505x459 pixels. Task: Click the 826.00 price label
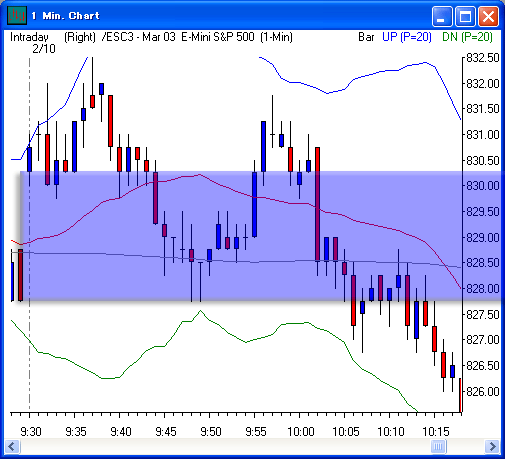click(x=483, y=391)
